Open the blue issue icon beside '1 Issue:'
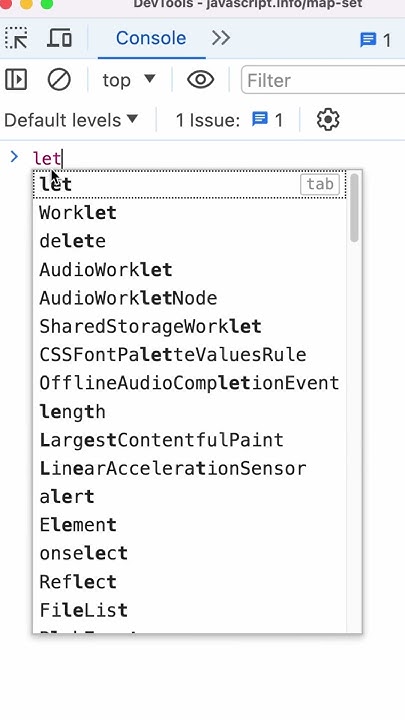 pyautogui.click(x=260, y=120)
